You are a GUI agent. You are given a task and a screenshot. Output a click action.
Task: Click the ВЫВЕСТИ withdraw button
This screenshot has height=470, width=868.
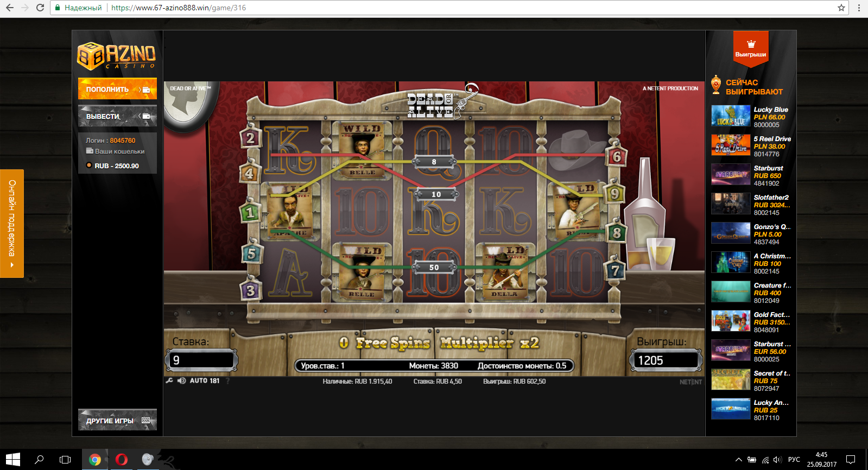click(x=117, y=116)
